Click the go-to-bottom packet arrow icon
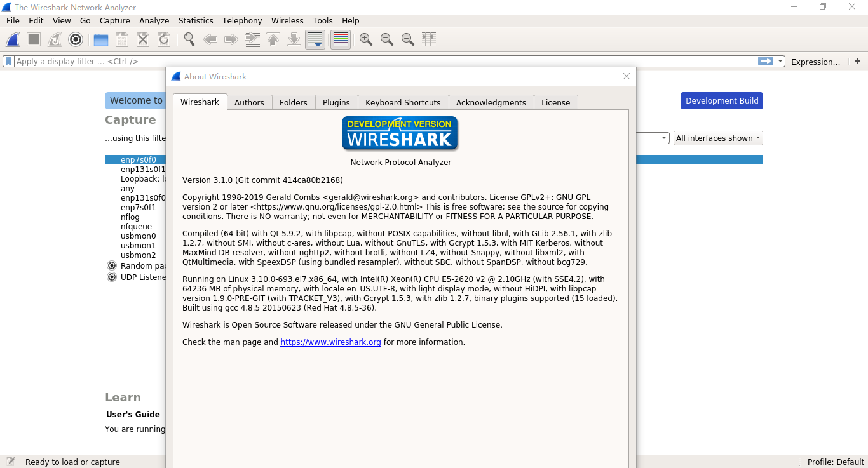This screenshot has height=468, width=868. 294,39
